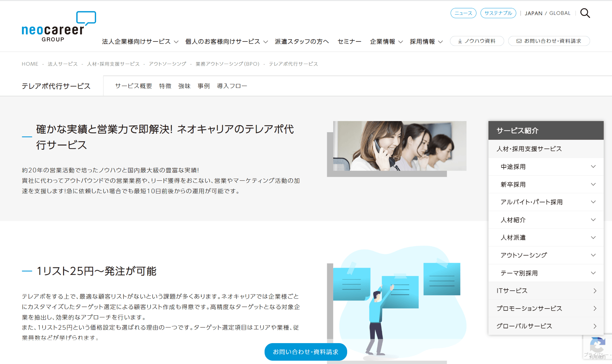Expand 個人のお客様向けサービス menu
The height and width of the screenshot is (364, 612).
pyautogui.click(x=226, y=41)
